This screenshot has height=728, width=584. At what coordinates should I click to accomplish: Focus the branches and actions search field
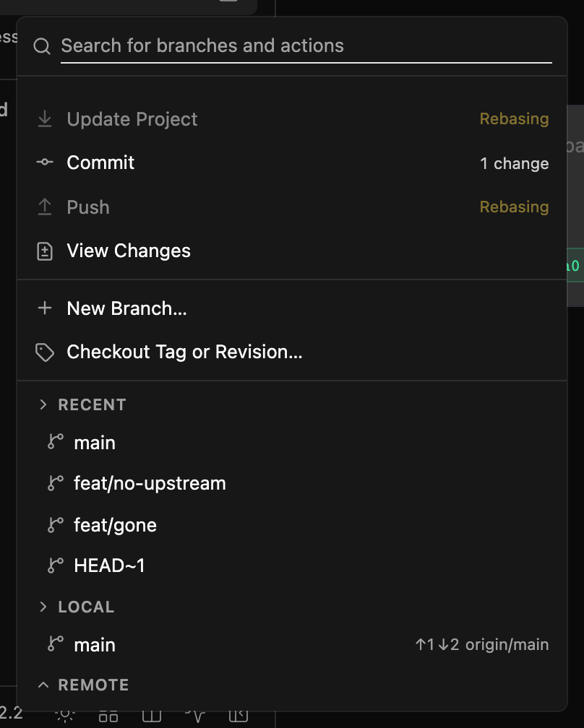point(306,46)
